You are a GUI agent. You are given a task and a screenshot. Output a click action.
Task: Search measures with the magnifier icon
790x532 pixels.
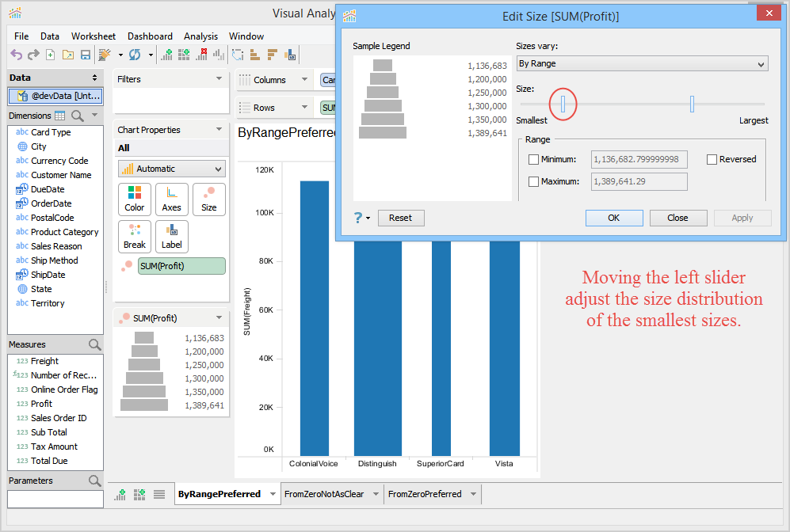coord(95,344)
